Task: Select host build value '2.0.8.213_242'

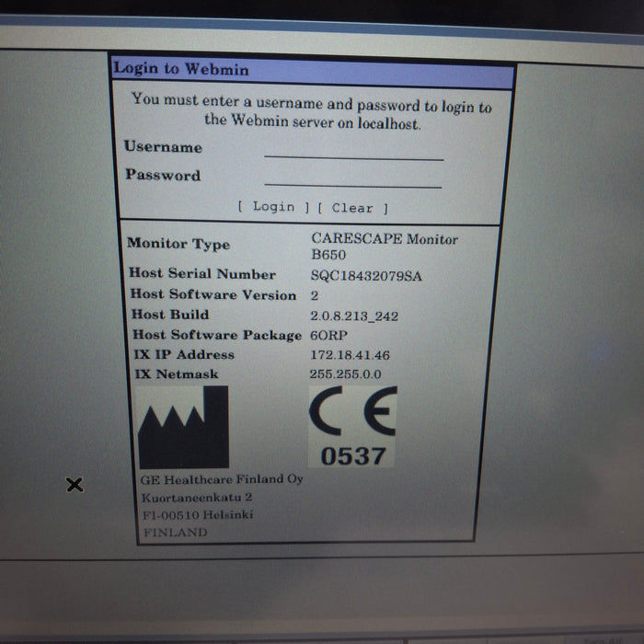Action: (x=354, y=316)
